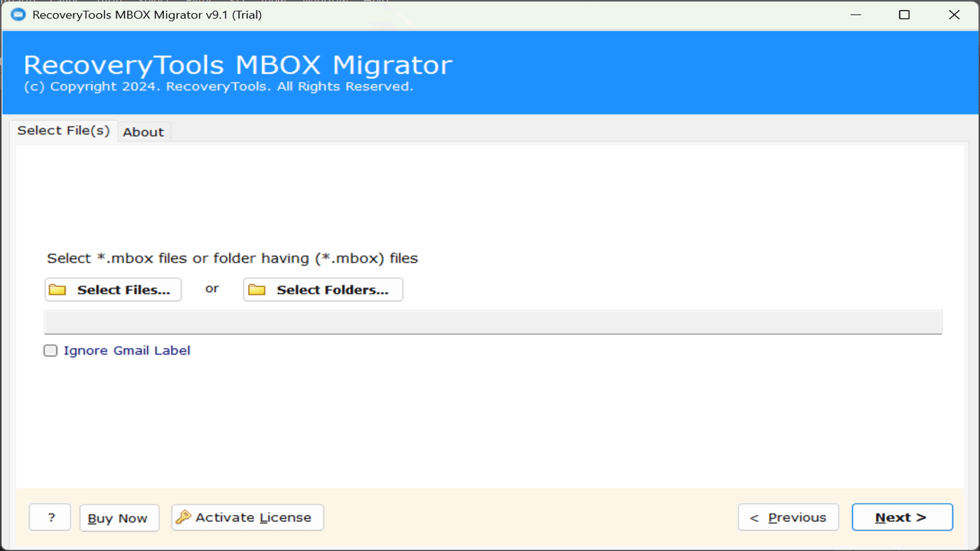Open Select Folders browse dialog

click(x=323, y=289)
